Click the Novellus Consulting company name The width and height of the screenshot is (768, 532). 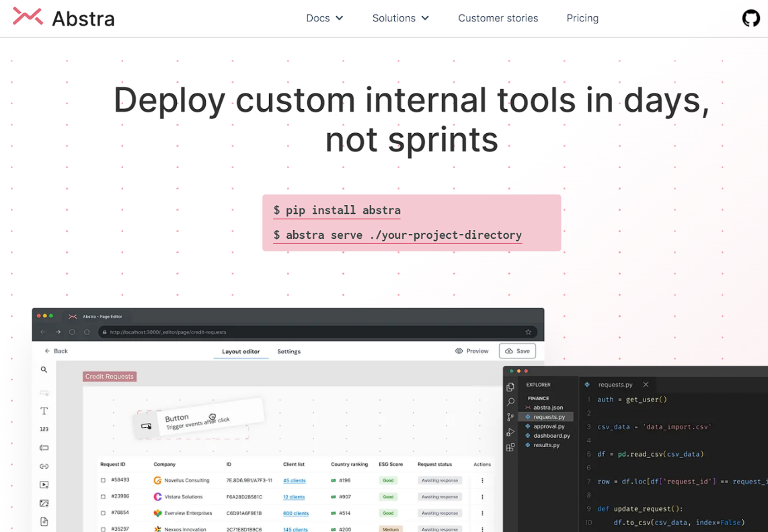[186, 481]
